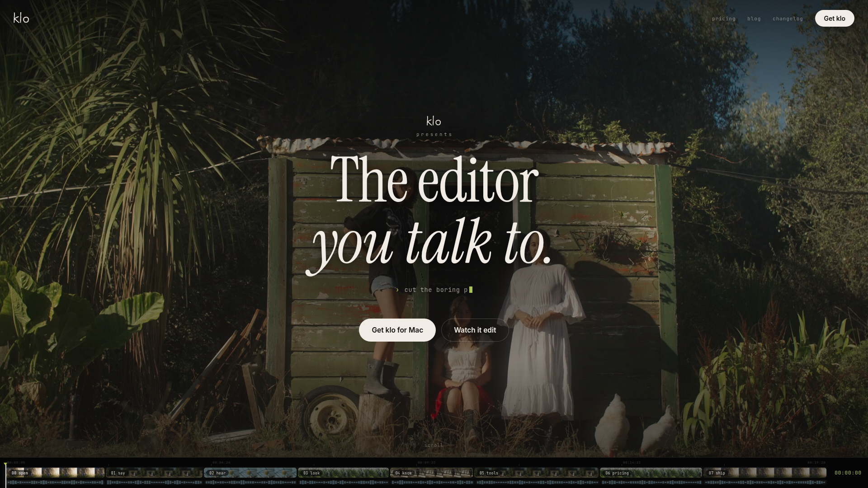Select the '07 ship' timeline clip

coord(765,473)
